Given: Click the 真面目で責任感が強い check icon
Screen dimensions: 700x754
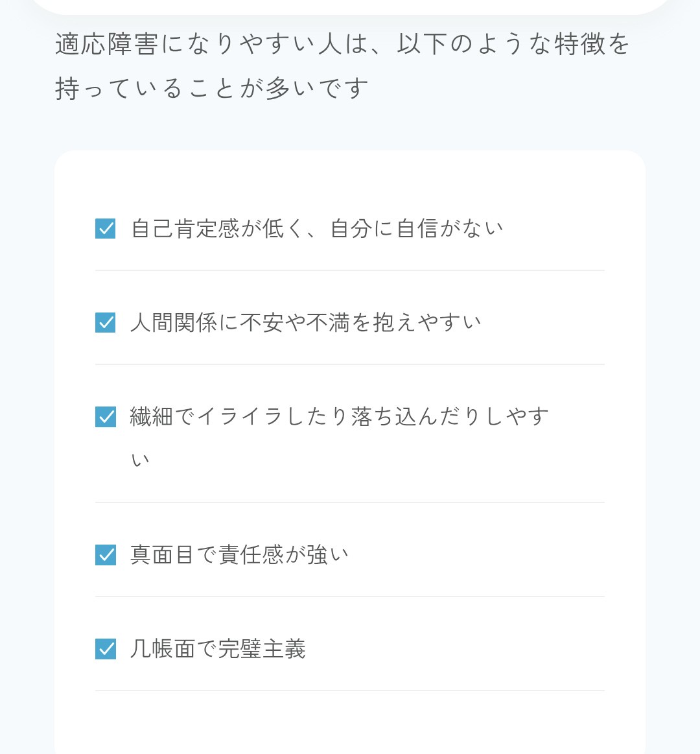Looking at the screenshot, I should click(x=106, y=555).
